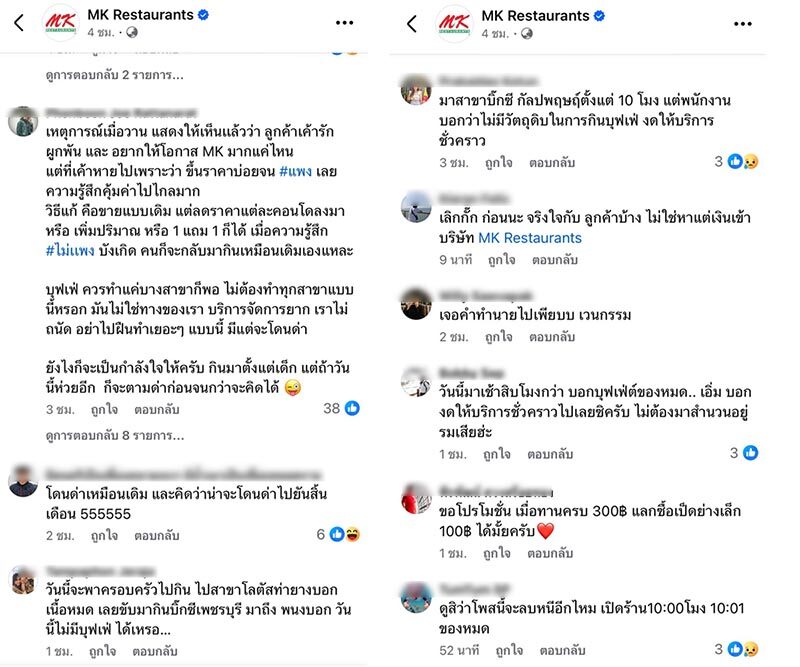Open the commenter avatar beside the 300฿ promotion comment
The height and width of the screenshot is (667, 800).
point(416,499)
